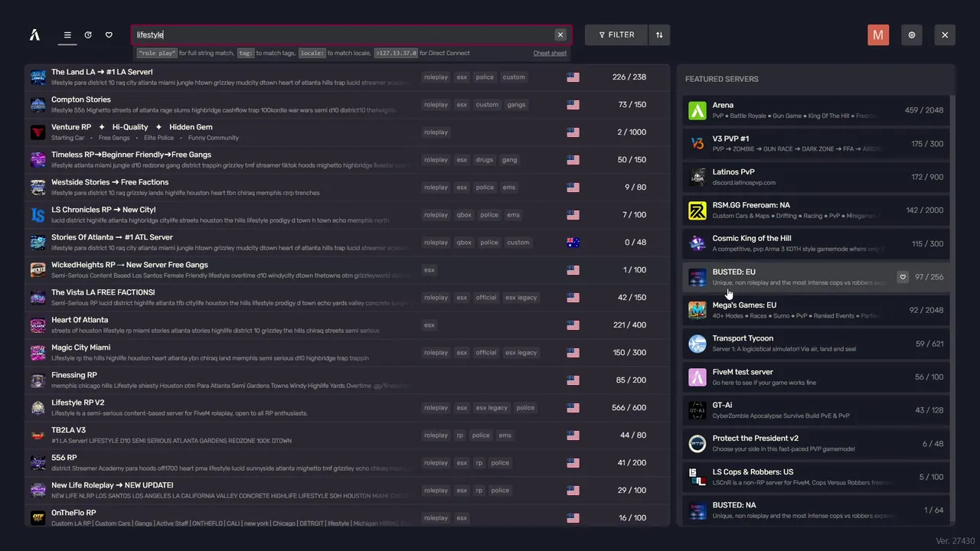Click TB2LA V3 server icon

[38, 435]
